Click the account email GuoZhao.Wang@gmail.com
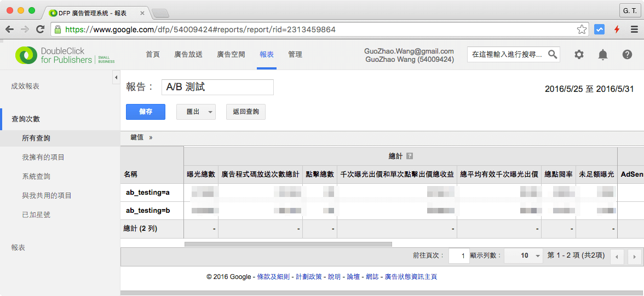This screenshot has width=644, height=296. pos(409,51)
